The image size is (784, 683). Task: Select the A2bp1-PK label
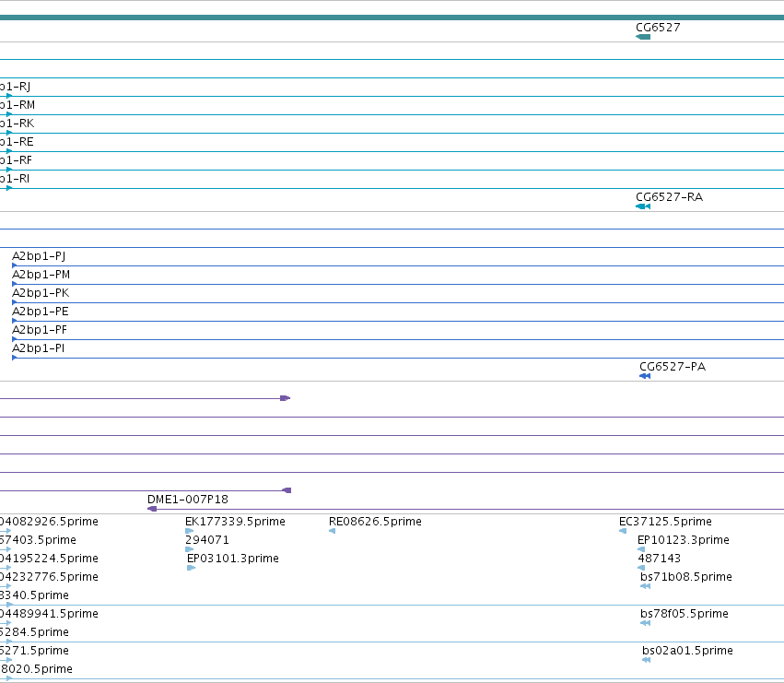click(x=41, y=293)
